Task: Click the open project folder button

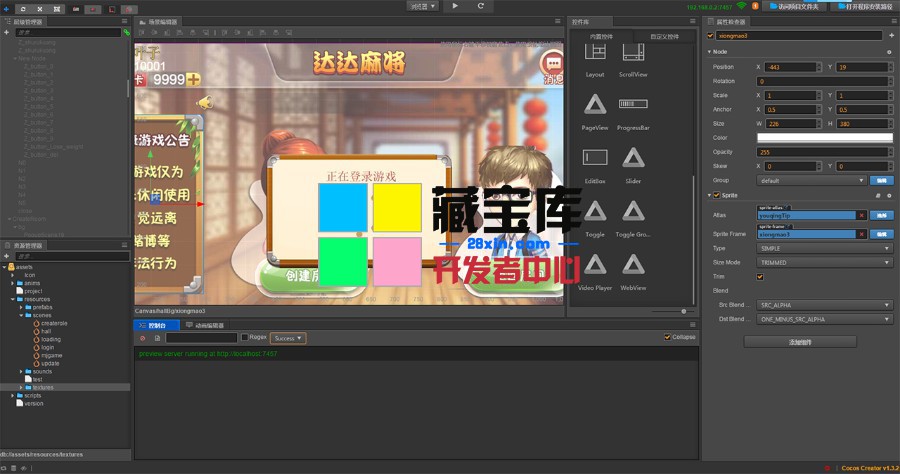Action: click(x=794, y=6)
